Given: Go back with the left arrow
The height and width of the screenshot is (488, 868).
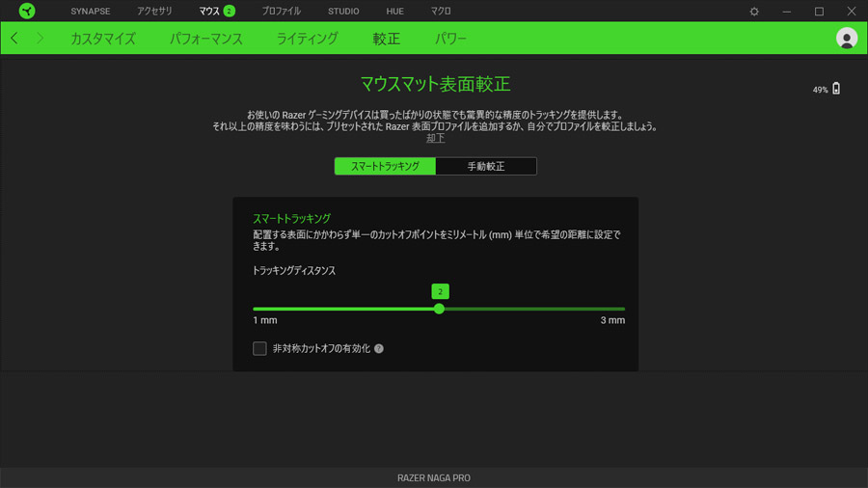Looking at the screenshot, I should (x=14, y=39).
